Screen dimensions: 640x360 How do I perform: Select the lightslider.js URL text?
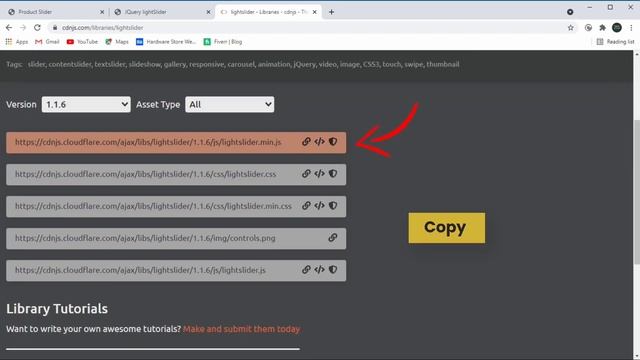tap(140, 270)
